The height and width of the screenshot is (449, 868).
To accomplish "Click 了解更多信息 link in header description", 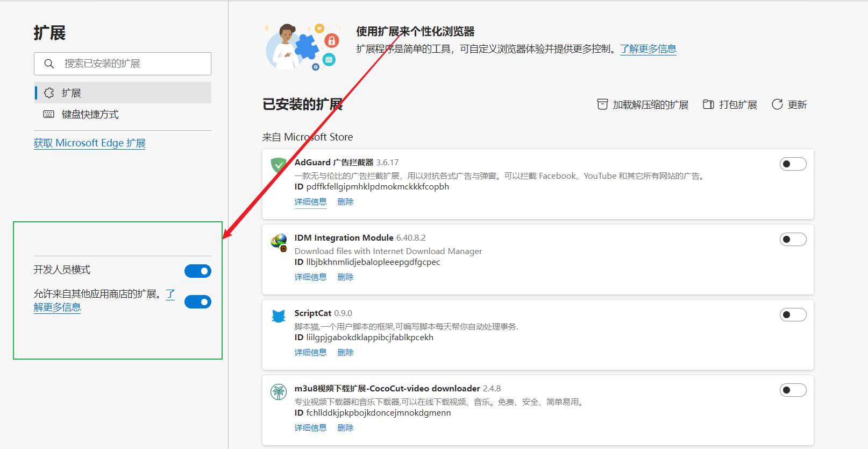I will tap(648, 49).
